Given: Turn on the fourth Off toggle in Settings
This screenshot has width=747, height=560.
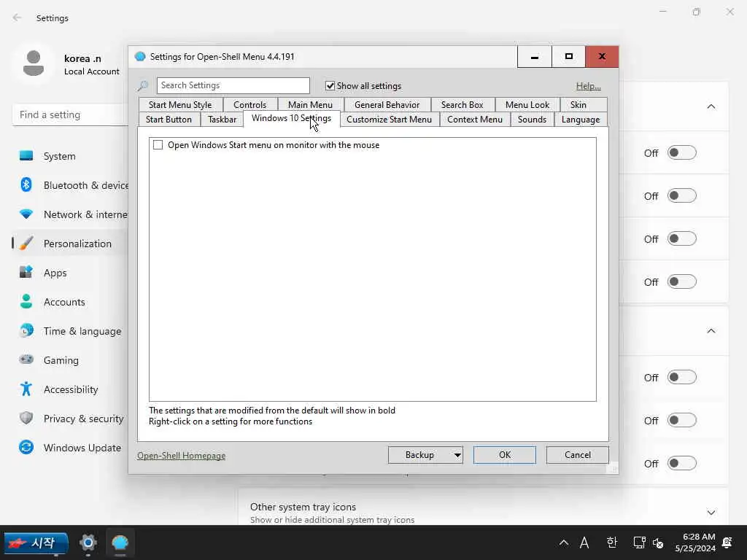Looking at the screenshot, I should (682, 282).
